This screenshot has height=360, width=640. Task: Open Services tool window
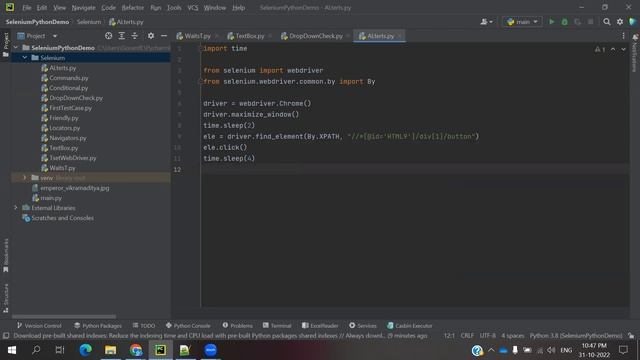coord(363,326)
